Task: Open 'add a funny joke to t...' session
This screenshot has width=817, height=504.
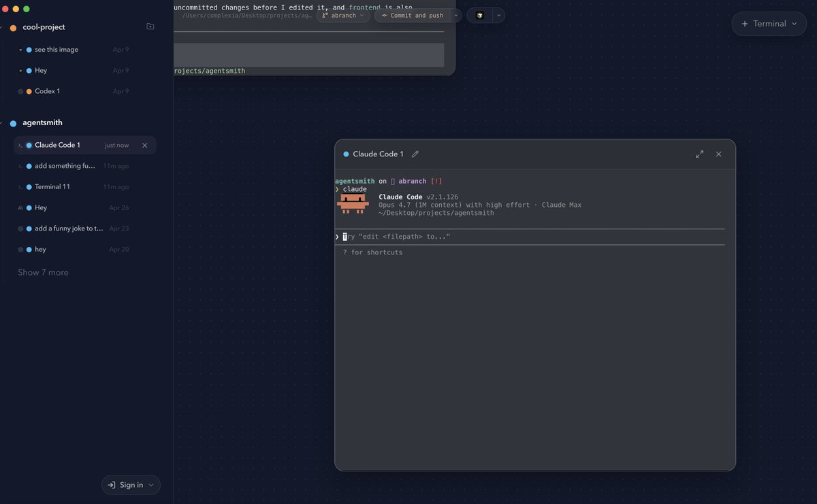Action: coord(85,229)
